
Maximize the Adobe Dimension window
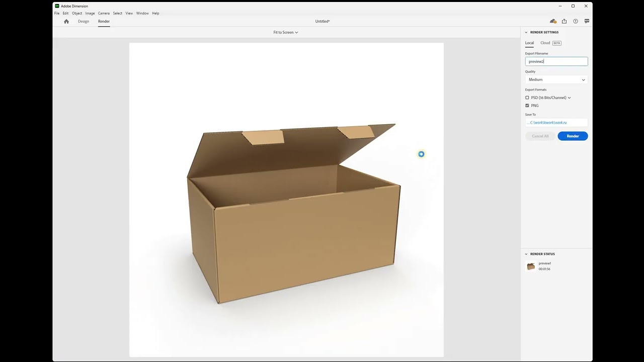point(573,6)
